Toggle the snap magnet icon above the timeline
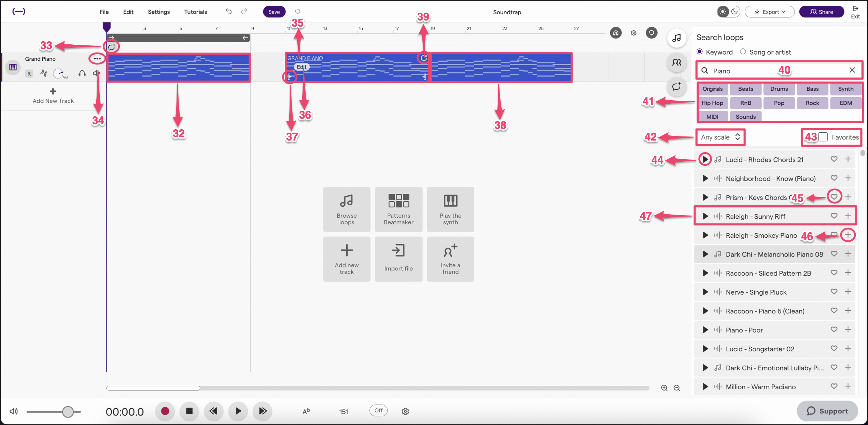868x425 pixels. tap(616, 33)
